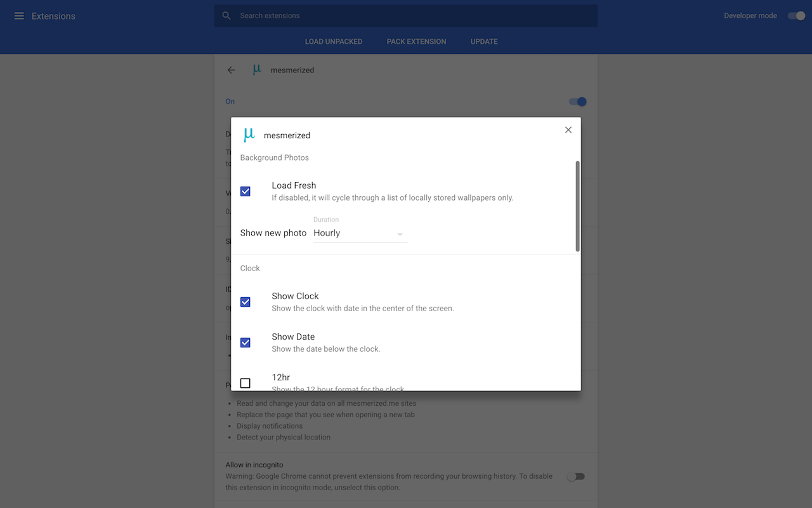Image resolution: width=812 pixels, height=508 pixels.
Task: Turn off the mesmerized extension switch
Action: (578, 102)
